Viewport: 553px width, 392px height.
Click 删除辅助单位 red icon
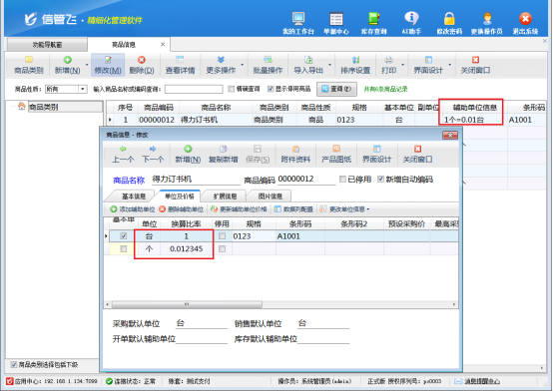[181, 209]
